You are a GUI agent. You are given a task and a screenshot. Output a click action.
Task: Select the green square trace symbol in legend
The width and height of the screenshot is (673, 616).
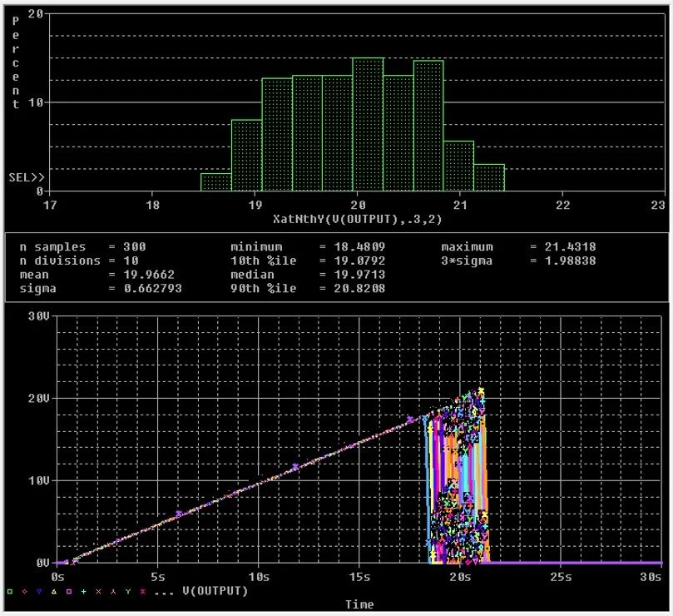[x=10, y=592]
